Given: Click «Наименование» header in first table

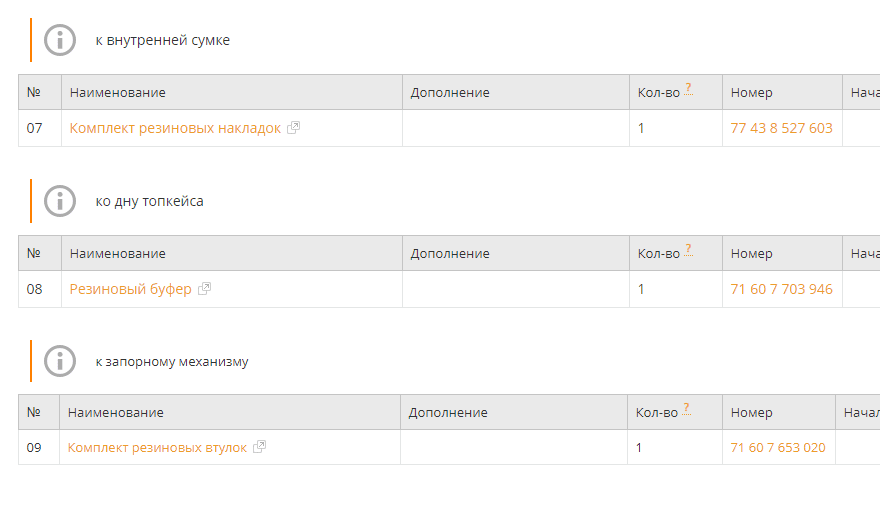Looking at the screenshot, I should (x=117, y=92).
